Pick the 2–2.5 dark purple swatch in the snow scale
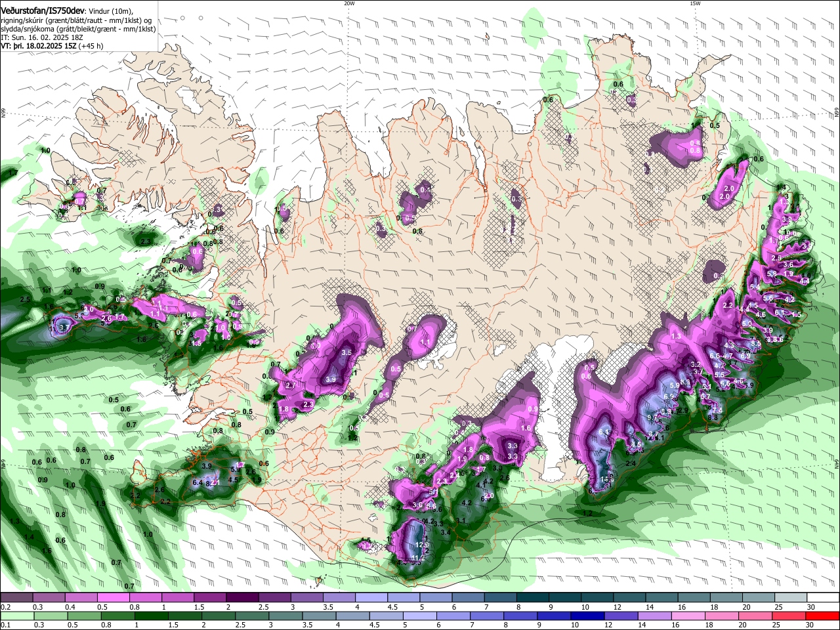 tap(242, 598)
